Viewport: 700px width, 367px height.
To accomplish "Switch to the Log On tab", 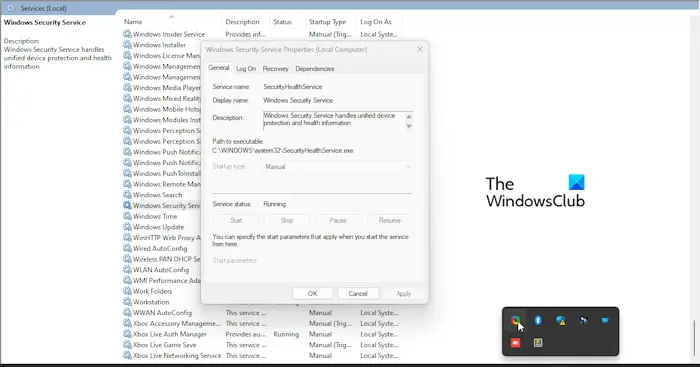I will point(246,69).
